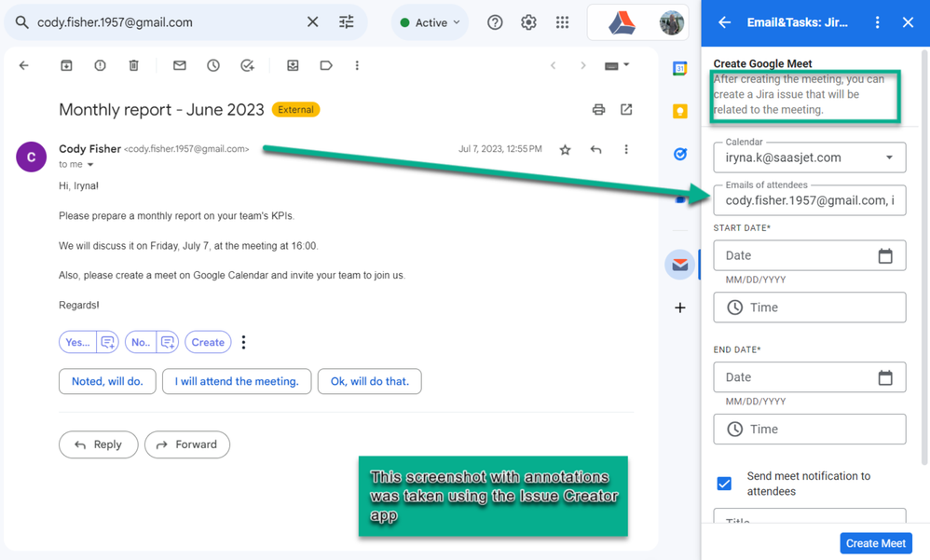Click sender name Cody Fisher

[x=89, y=149]
